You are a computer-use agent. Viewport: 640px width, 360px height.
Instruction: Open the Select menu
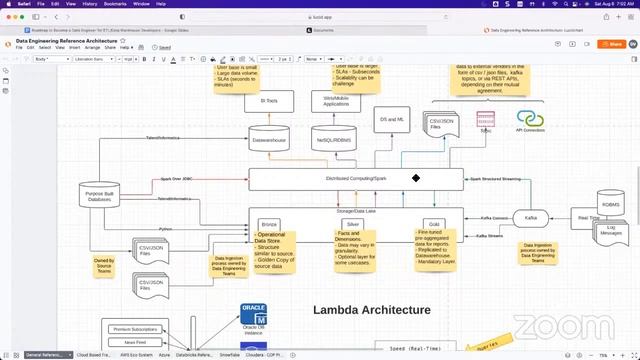point(45,48)
